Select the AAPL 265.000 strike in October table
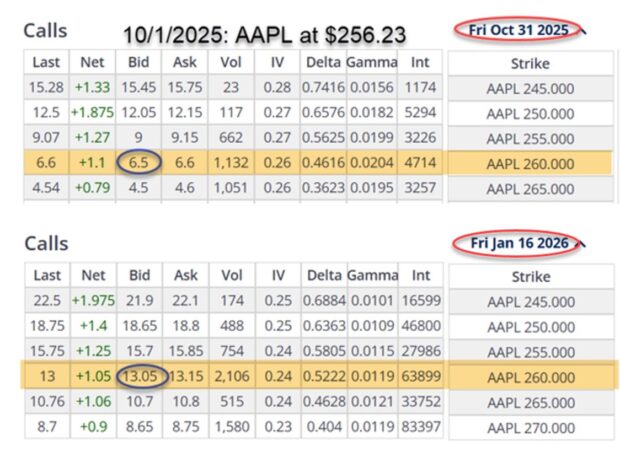Image resolution: width=620 pixels, height=452 pixels. 529,186
